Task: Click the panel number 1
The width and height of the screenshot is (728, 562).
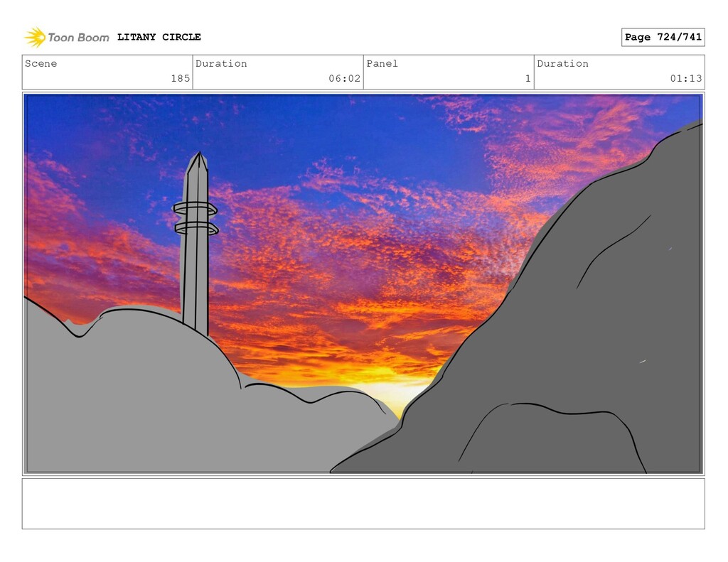Action: (528, 78)
